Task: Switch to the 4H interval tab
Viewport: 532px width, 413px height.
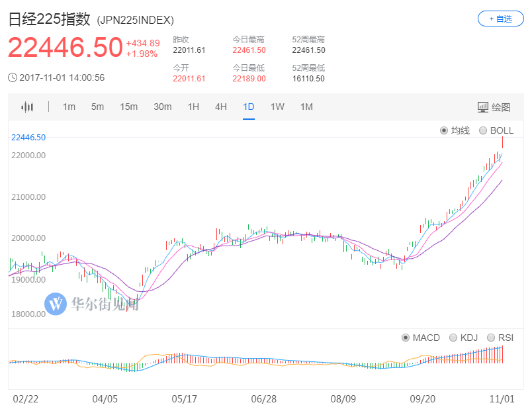Action: coord(221,107)
